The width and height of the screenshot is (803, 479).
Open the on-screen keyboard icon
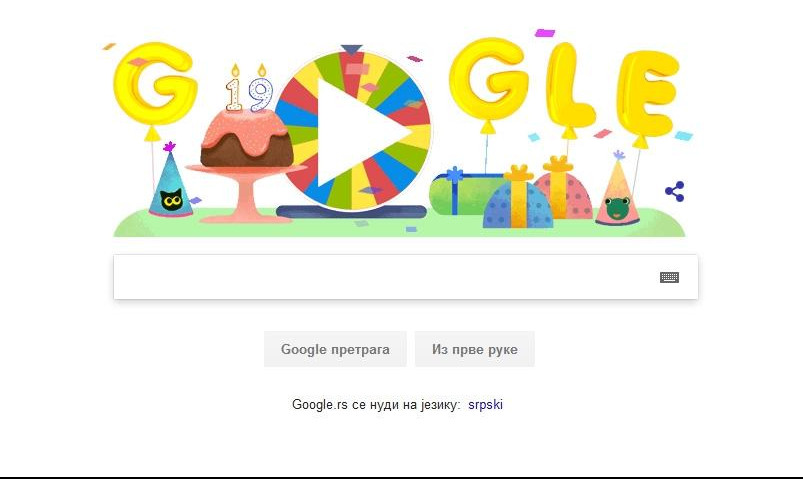pos(669,277)
